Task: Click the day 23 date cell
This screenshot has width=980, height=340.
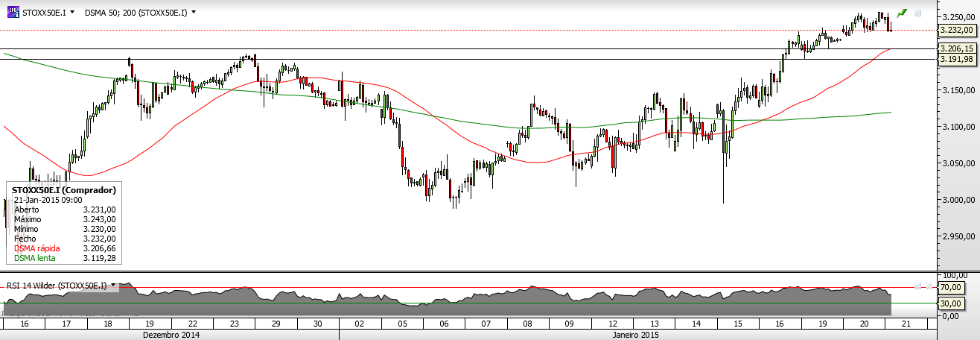Action: point(235,324)
